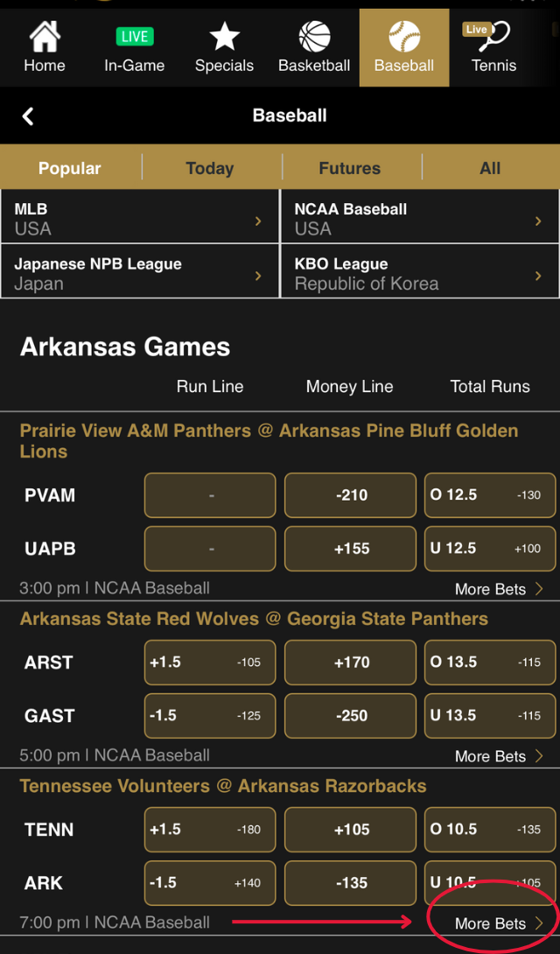The width and height of the screenshot is (560, 954).
Task: Tap the Specials star icon
Action: pos(224,37)
